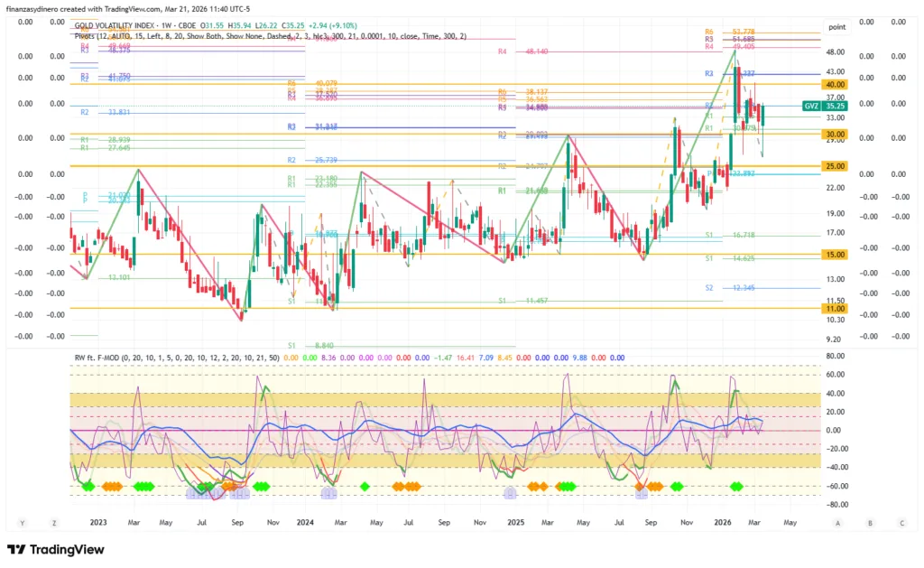Click the 35.25 current price label

(835, 106)
